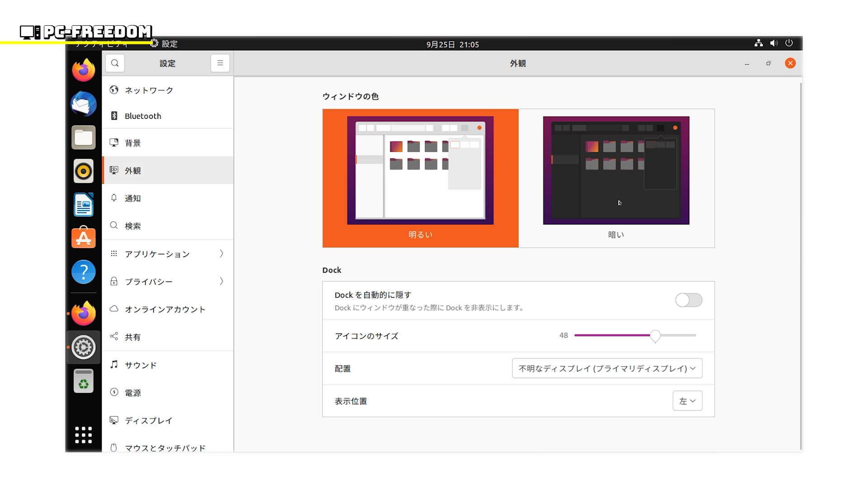
Task: Open ディスプレイ settings entry
Action: pyautogui.click(x=149, y=421)
